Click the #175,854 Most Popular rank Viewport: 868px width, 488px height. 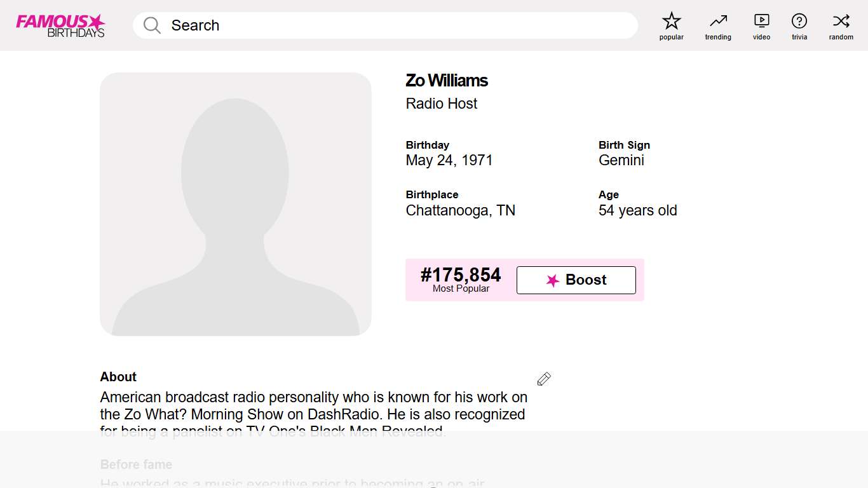coord(461,280)
